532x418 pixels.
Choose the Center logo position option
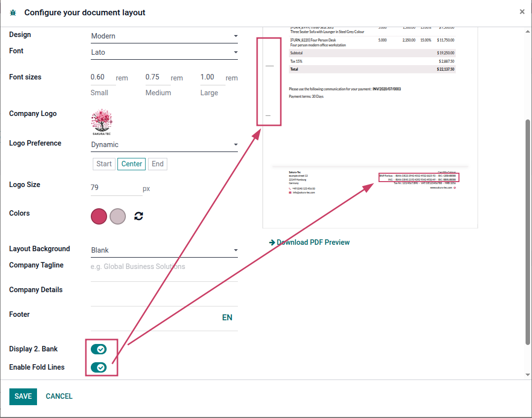[x=132, y=164]
